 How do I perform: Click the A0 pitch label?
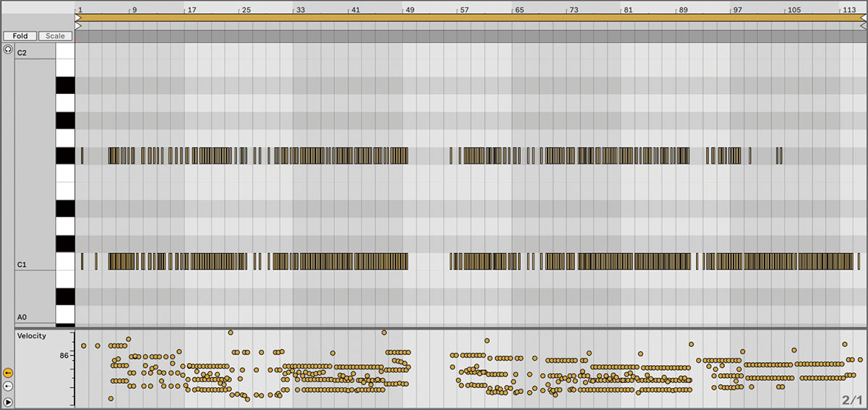(22, 317)
